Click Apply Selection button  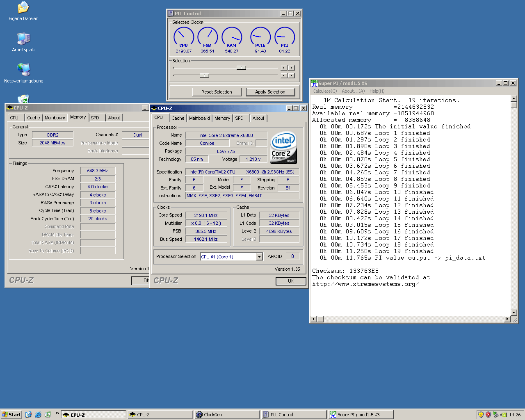[x=270, y=92]
